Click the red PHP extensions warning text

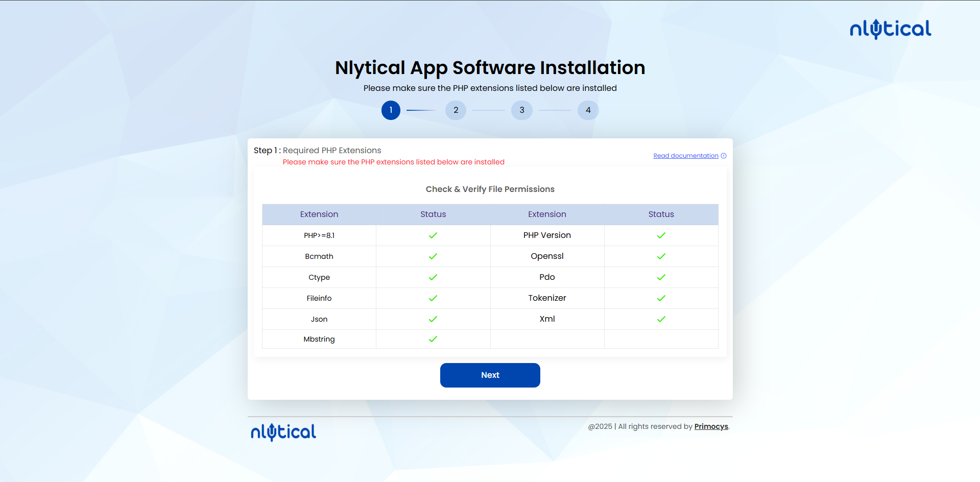(x=393, y=162)
